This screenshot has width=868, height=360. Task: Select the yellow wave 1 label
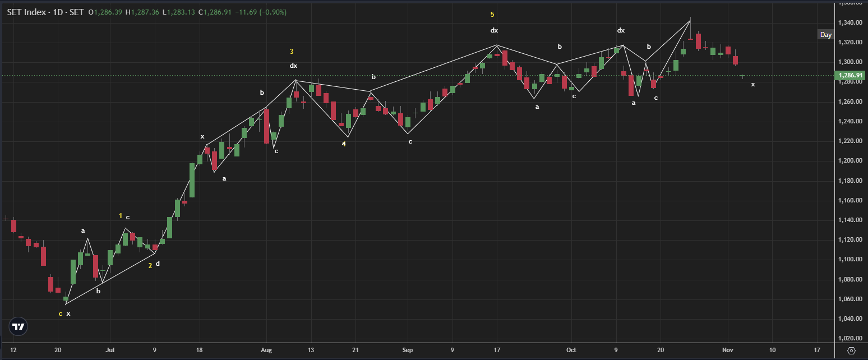point(121,216)
